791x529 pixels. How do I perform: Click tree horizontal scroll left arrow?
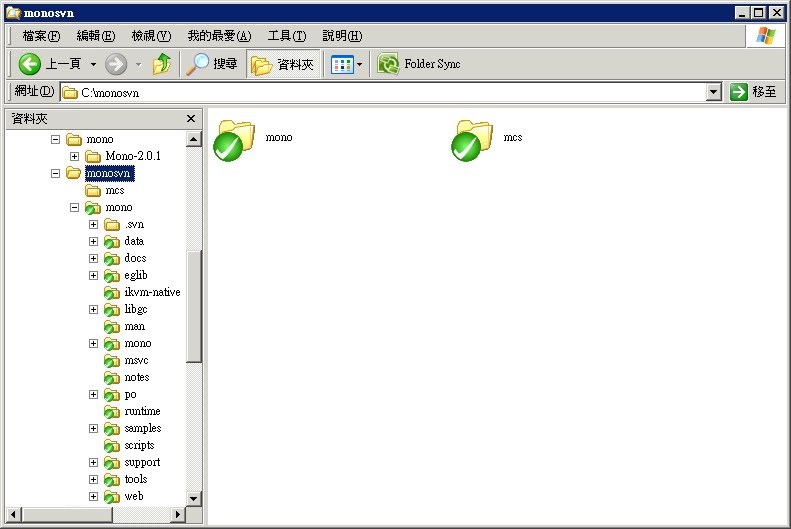[x=14, y=515]
